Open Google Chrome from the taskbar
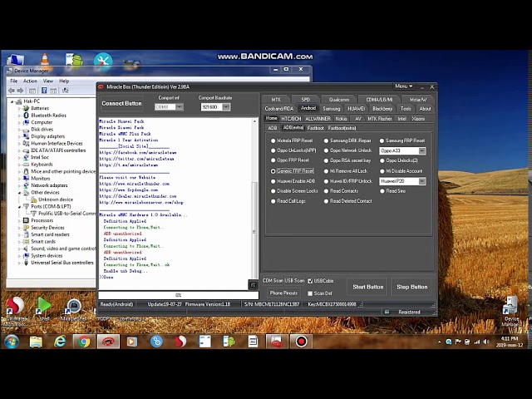Image resolution: width=532 pixels, height=399 pixels. coord(84,342)
